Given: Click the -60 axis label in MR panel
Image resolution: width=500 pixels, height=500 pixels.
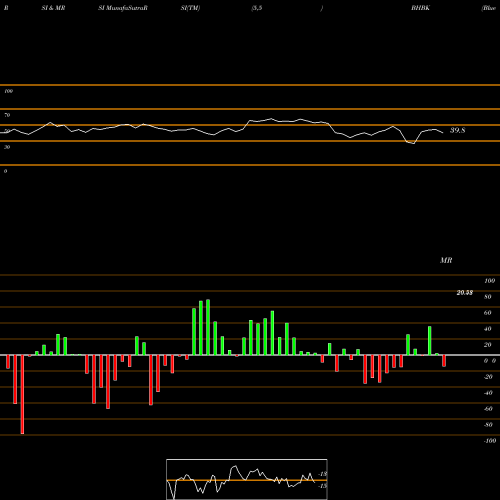Looking at the screenshot, I should pos(488,409).
